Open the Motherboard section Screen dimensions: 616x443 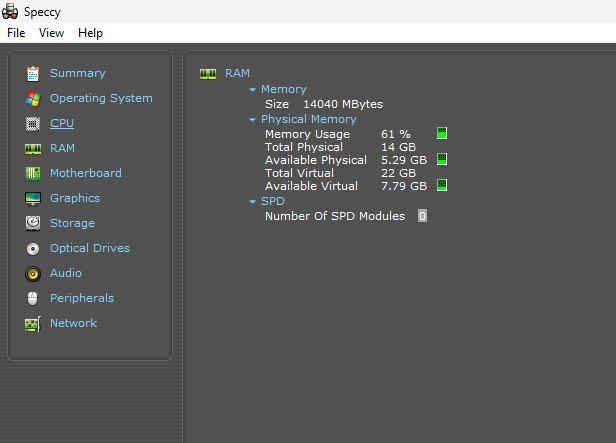[x=86, y=173]
